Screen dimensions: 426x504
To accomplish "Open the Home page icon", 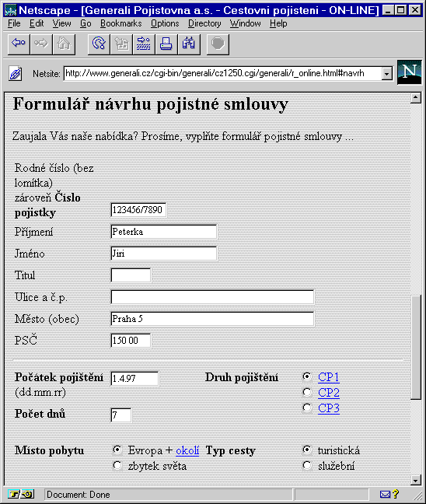I will pyautogui.click(x=64, y=44).
